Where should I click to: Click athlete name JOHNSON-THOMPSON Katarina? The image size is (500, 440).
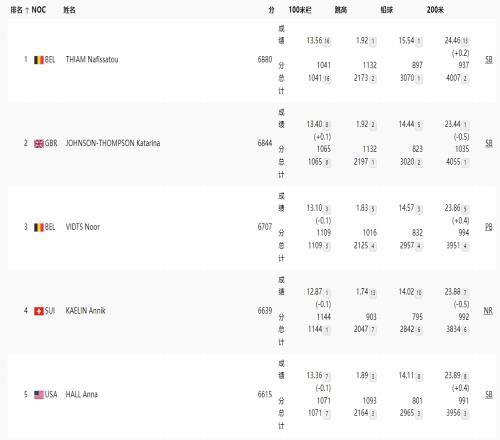pyautogui.click(x=113, y=143)
